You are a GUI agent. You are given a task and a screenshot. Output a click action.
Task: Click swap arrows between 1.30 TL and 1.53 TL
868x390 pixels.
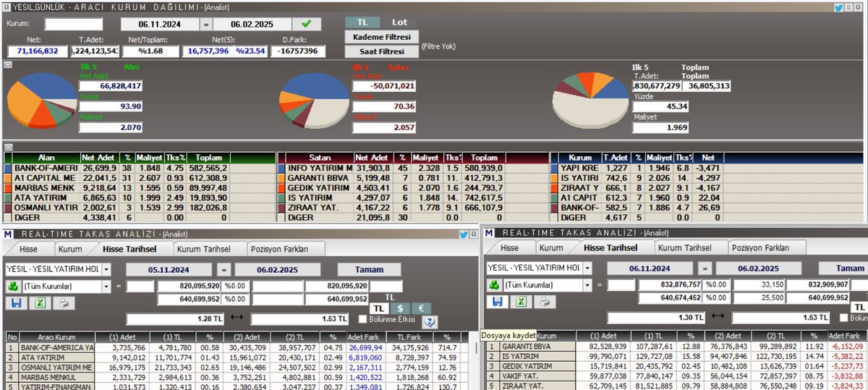(x=718, y=317)
